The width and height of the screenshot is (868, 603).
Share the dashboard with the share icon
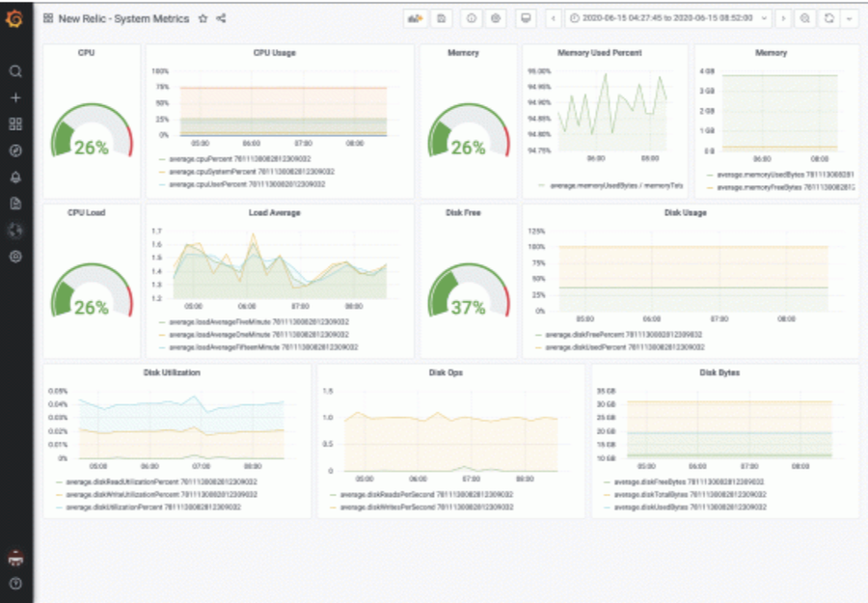221,18
